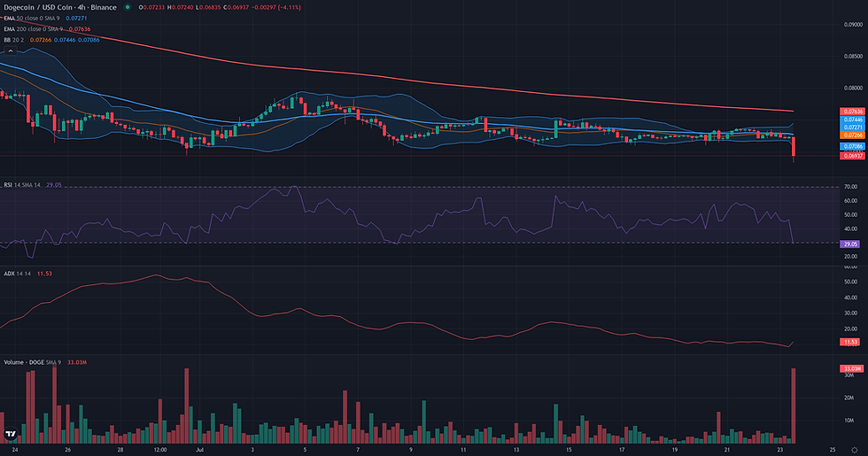Click the 40.00 level on ADX scale

click(850, 298)
